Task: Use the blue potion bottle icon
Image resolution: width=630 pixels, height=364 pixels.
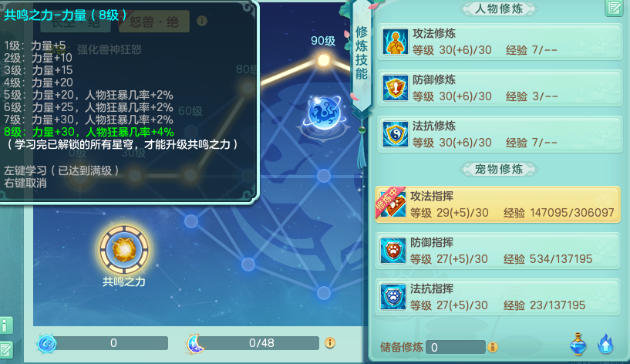Action: (x=578, y=344)
